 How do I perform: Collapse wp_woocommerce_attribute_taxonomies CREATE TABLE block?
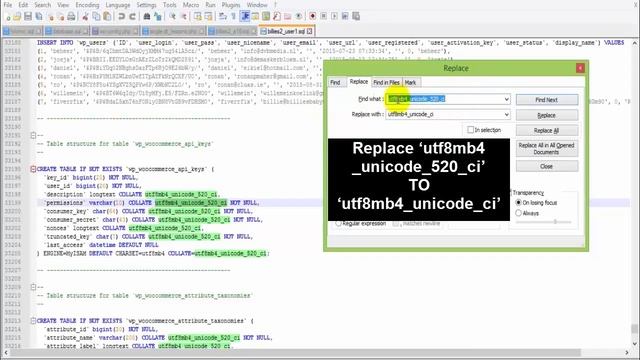pos(33,321)
